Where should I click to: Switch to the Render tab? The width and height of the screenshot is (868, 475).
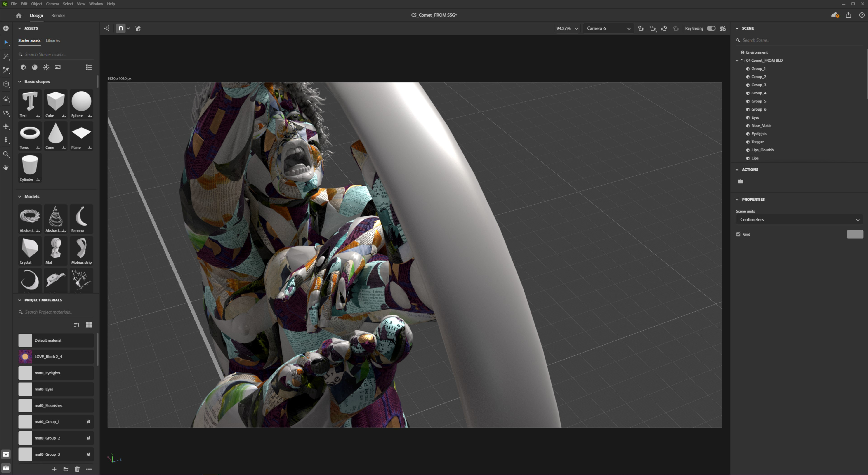[58, 16]
